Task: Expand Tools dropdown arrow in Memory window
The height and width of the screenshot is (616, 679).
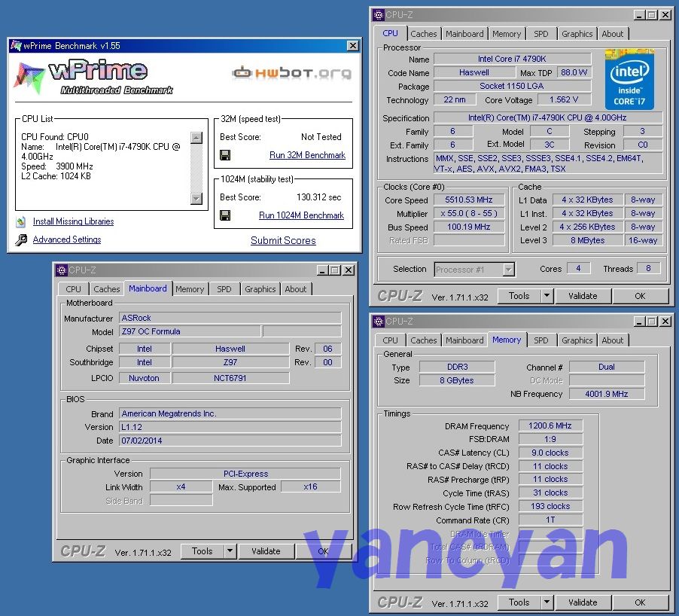Action: coord(547,602)
